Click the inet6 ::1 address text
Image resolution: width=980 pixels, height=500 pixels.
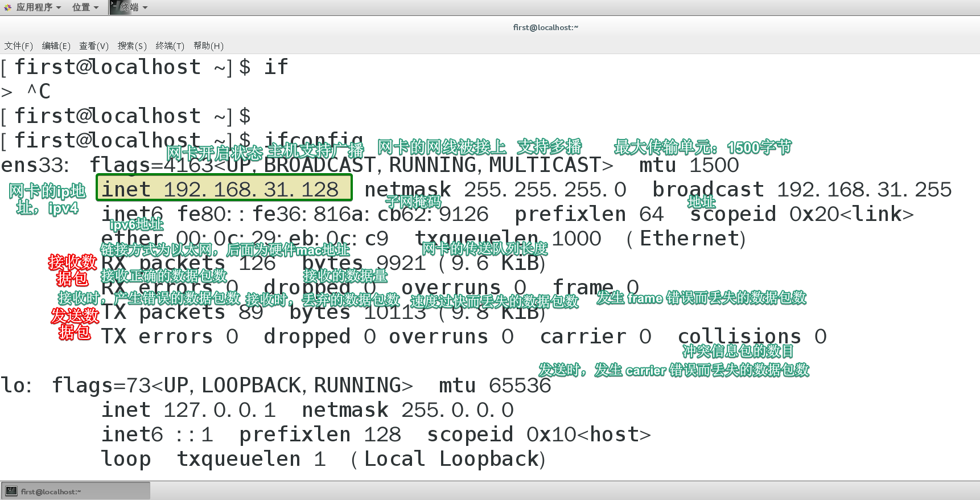[158, 435]
